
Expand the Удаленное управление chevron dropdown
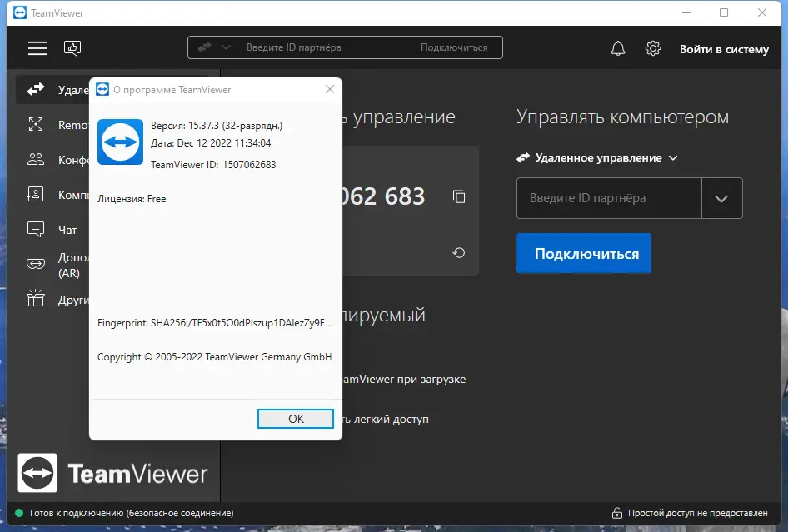[x=673, y=157]
